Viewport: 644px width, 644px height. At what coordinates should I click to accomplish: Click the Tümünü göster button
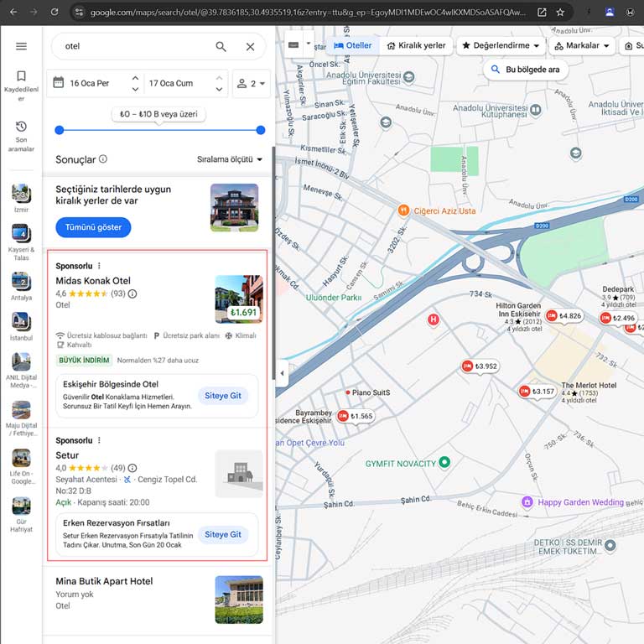pos(93,227)
